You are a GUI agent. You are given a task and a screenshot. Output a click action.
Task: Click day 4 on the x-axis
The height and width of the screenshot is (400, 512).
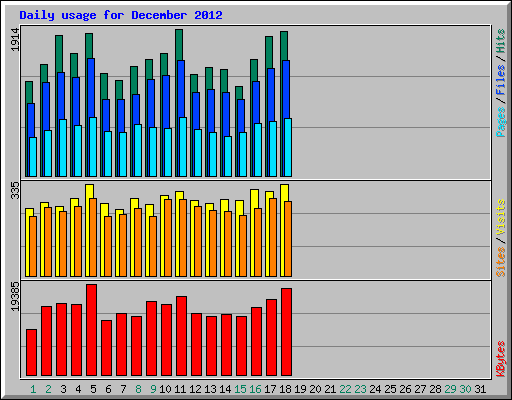click(x=78, y=389)
